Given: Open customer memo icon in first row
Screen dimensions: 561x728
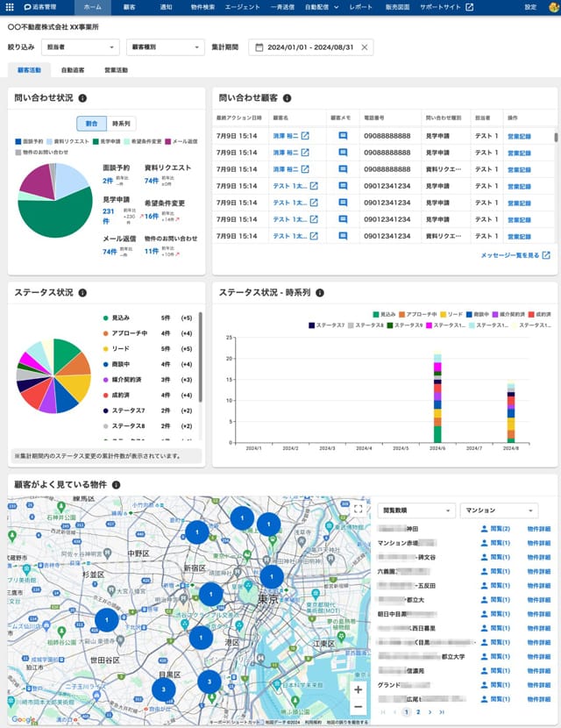Looking at the screenshot, I should point(343,136).
